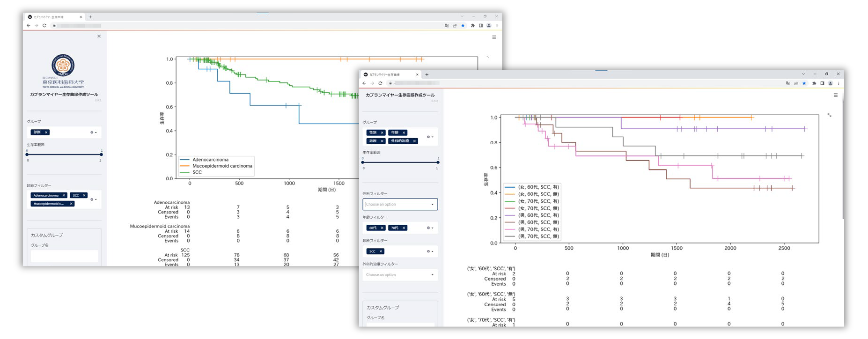
Task: Open profile avatar in front browser window
Action: (x=830, y=83)
